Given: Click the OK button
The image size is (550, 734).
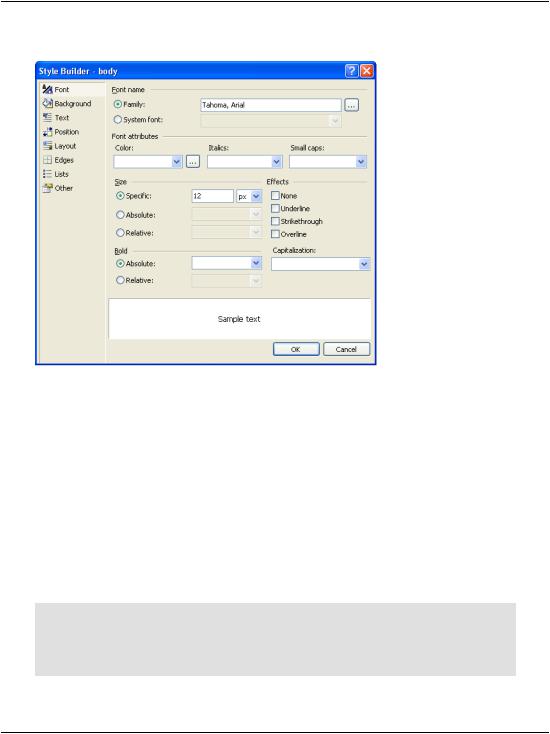Looking at the screenshot, I should coord(296,349).
